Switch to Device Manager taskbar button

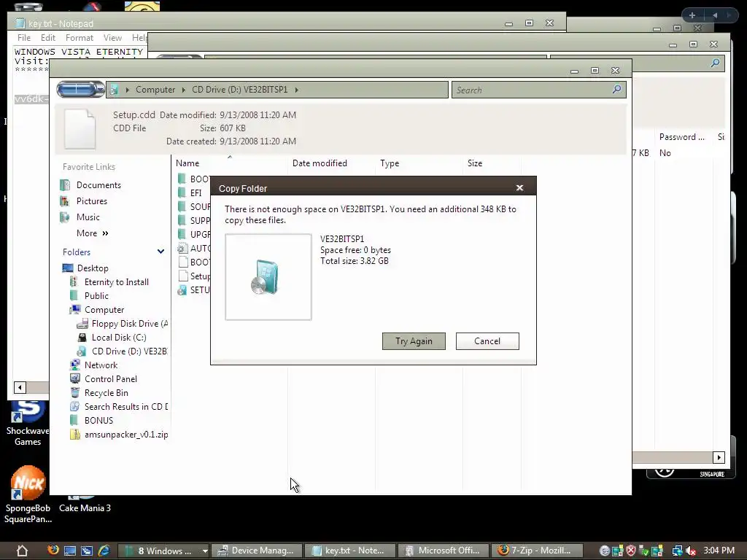tap(257, 551)
